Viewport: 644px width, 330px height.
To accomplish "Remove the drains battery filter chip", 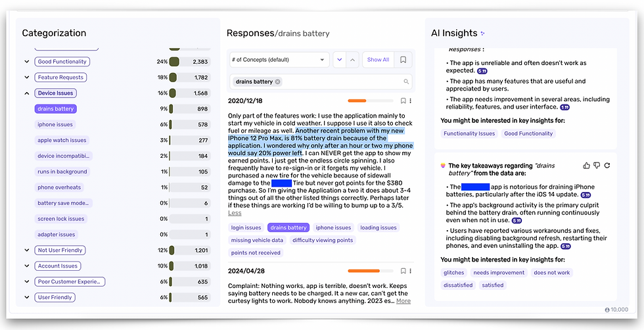I will 277,82.
